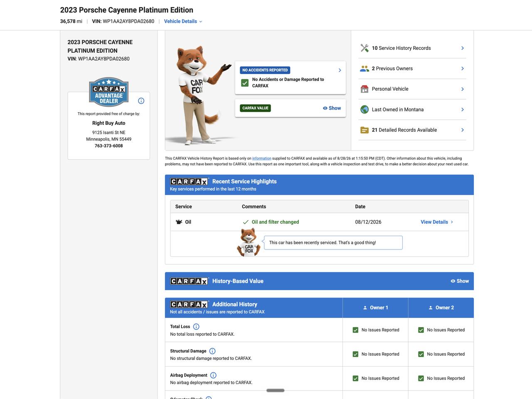Click the 2023 Porsche Cayenne Platinum Edition title
Image resolution: width=532 pixels, height=399 pixels.
127,10
